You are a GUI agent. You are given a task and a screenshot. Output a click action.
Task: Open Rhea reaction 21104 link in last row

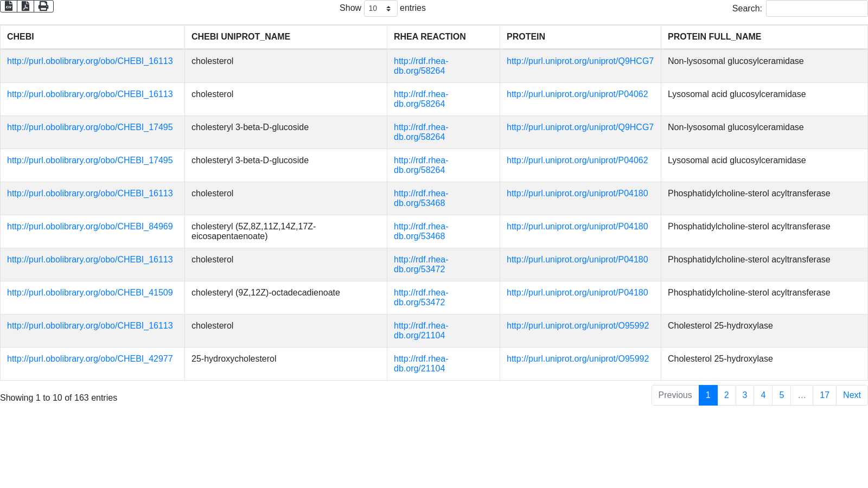coord(419,364)
